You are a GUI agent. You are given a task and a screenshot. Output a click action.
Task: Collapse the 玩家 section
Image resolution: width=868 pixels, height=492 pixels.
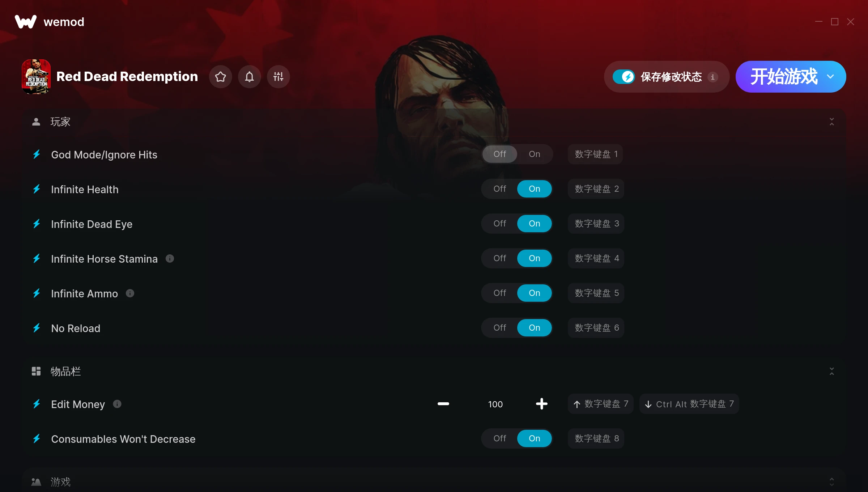pyautogui.click(x=831, y=122)
